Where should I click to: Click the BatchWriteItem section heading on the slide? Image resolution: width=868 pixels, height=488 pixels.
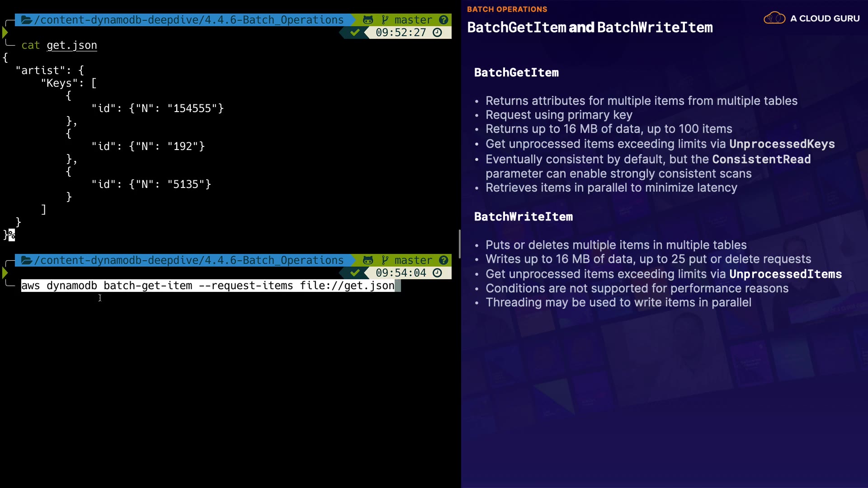(x=524, y=217)
